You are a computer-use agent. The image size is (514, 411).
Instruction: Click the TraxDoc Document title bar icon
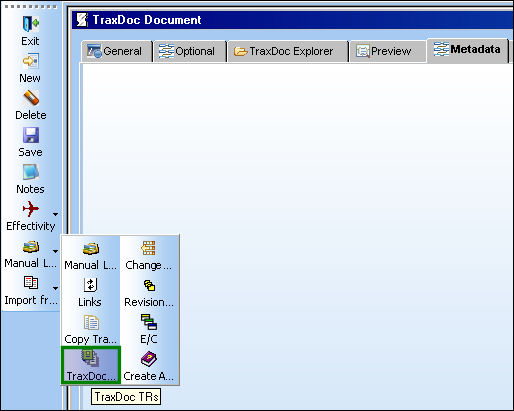click(82, 20)
